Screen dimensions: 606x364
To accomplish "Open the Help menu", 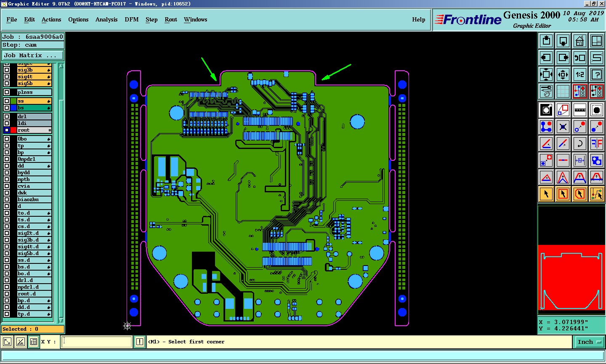I will point(419,19).
